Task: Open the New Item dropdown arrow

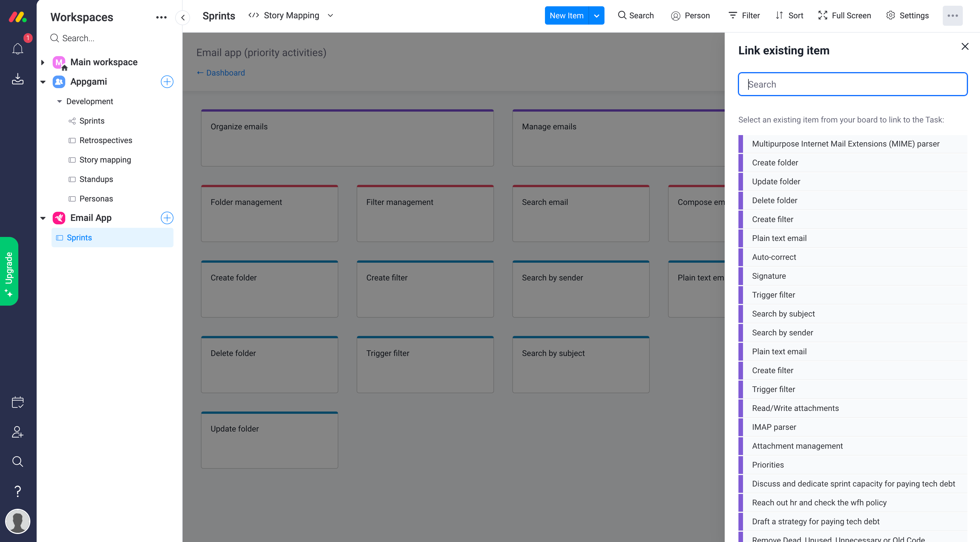Action: [596, 15]
